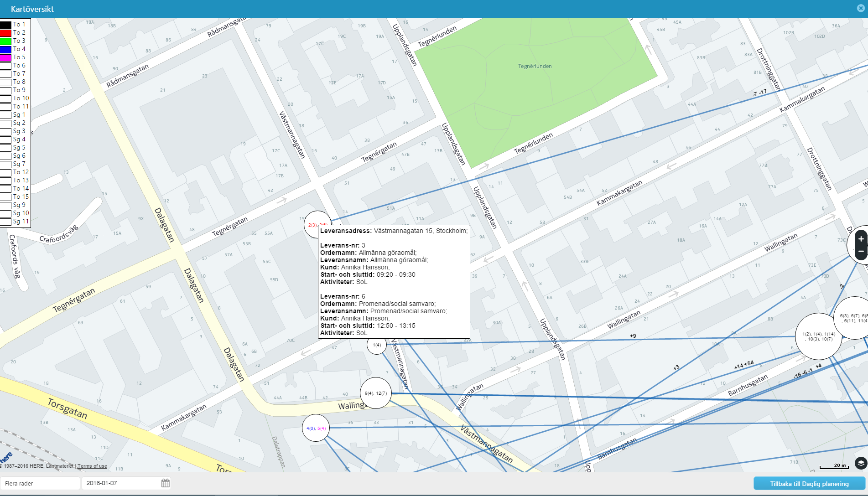Open the map layers chooser
The height and width of the screenshot is (496, 868).
pos(861,463)
